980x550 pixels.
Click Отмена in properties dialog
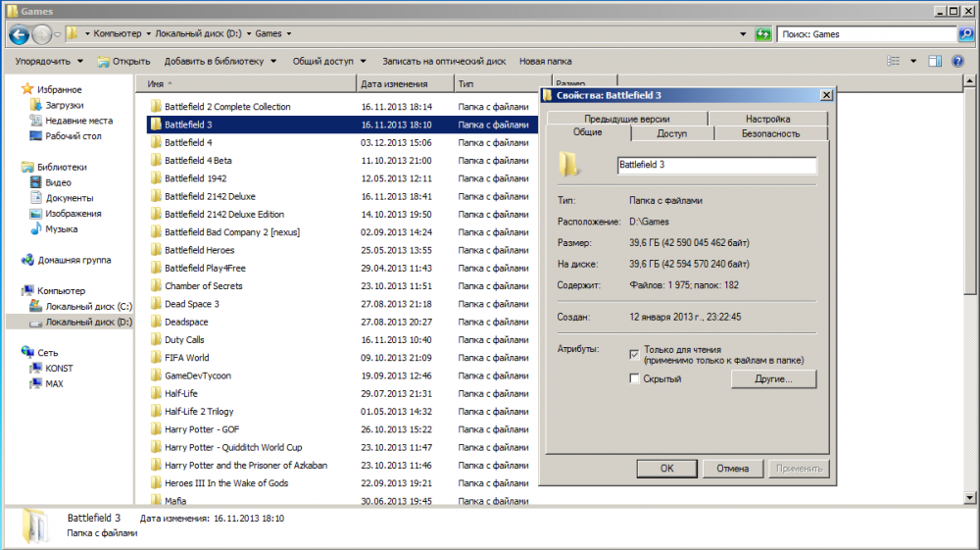point(732,468)
